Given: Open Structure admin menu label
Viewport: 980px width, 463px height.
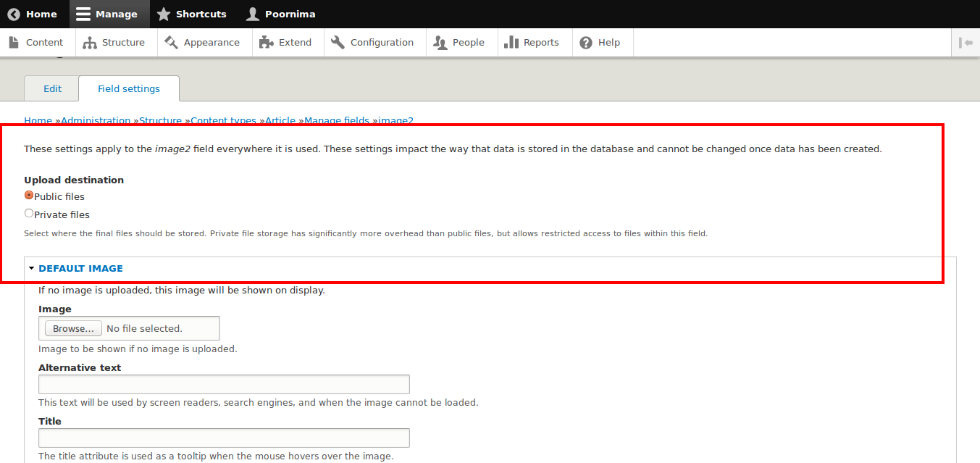Looking at the screenshot, I should (124, 43).
